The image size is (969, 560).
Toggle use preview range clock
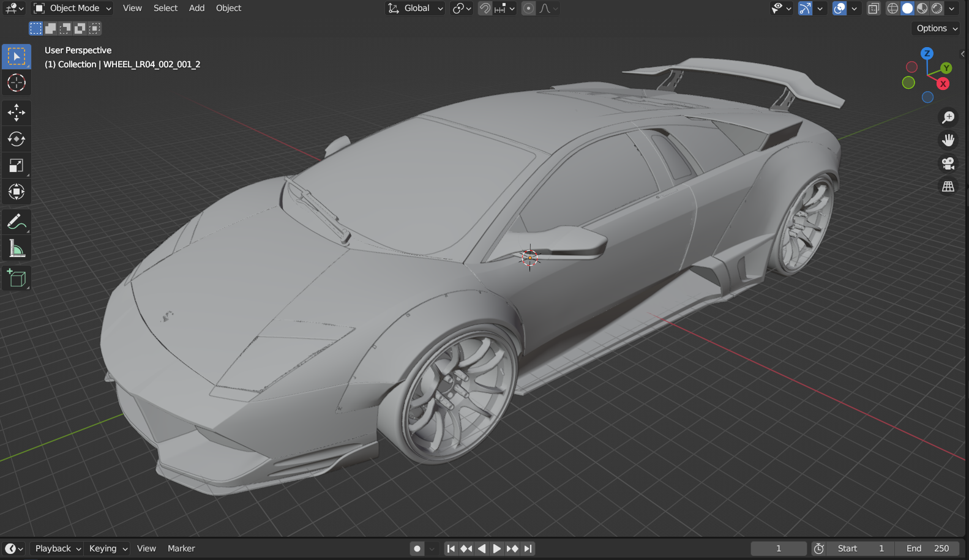click(x=819, y=548)
